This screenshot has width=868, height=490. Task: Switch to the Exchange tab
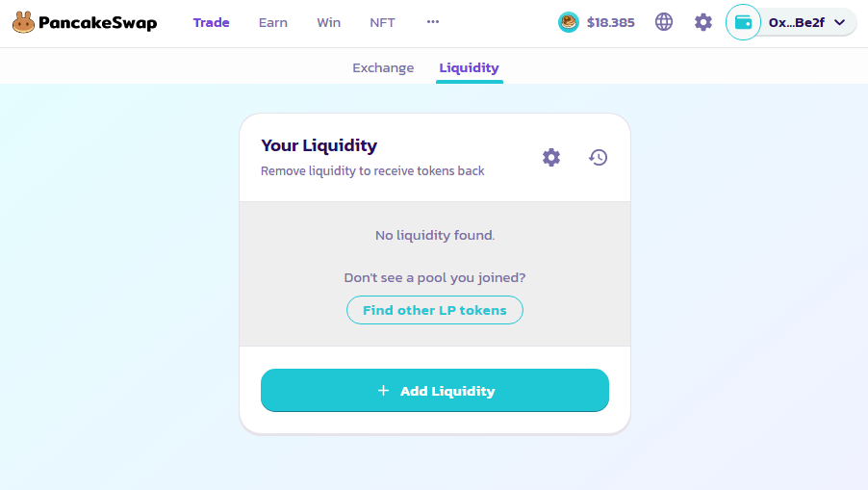click(383, 68)
